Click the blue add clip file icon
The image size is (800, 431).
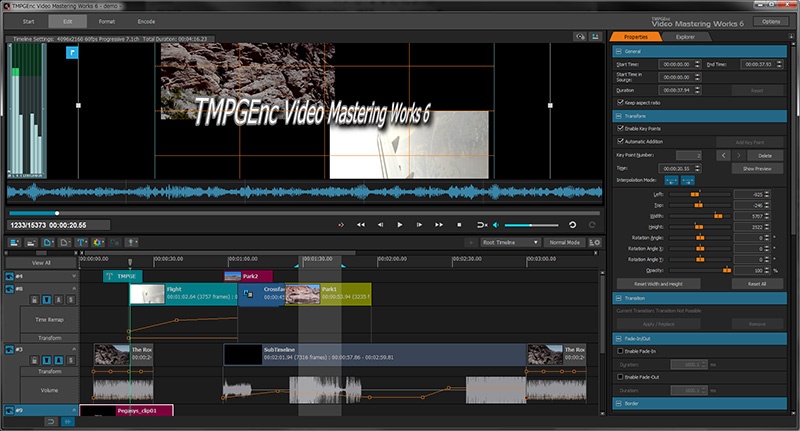click(x=48, y=243)
